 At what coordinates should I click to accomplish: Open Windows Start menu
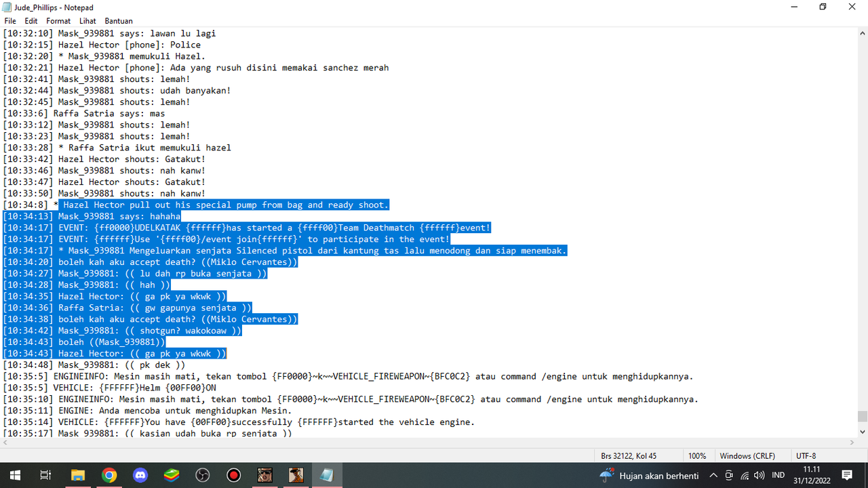coord(15,475)
